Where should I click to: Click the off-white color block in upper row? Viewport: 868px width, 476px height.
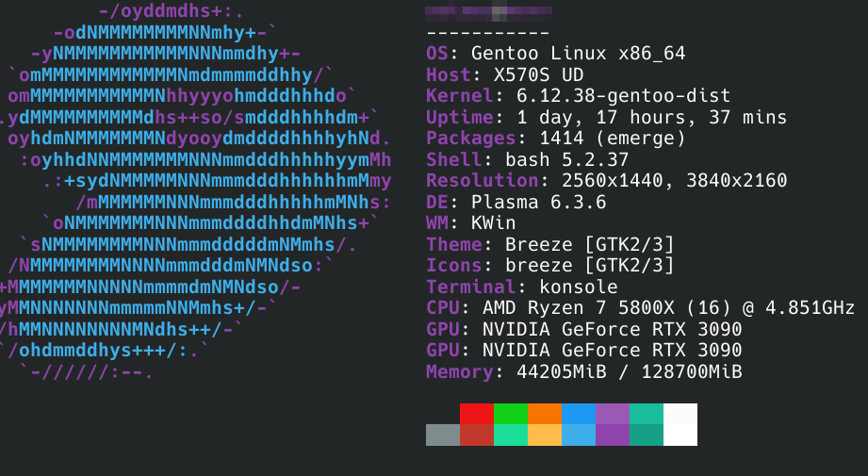tap(680, 414)
